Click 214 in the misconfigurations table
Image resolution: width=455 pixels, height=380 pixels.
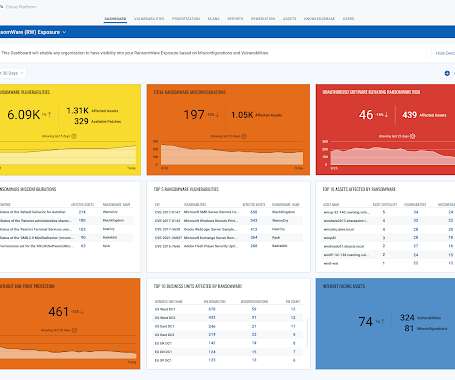82,212
